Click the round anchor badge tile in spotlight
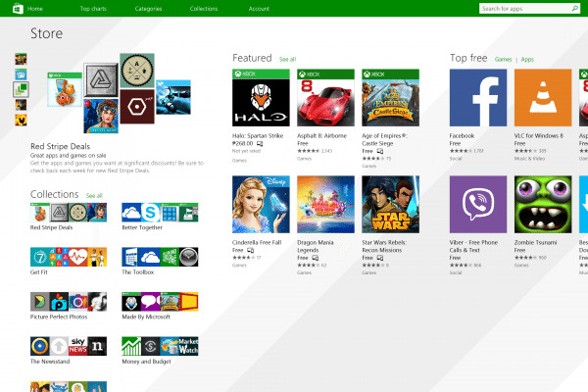 coord(137,71)
